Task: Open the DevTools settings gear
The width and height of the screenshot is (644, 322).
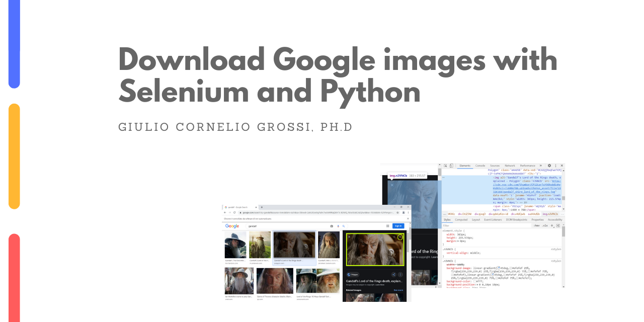Action: tap(550, 166)
